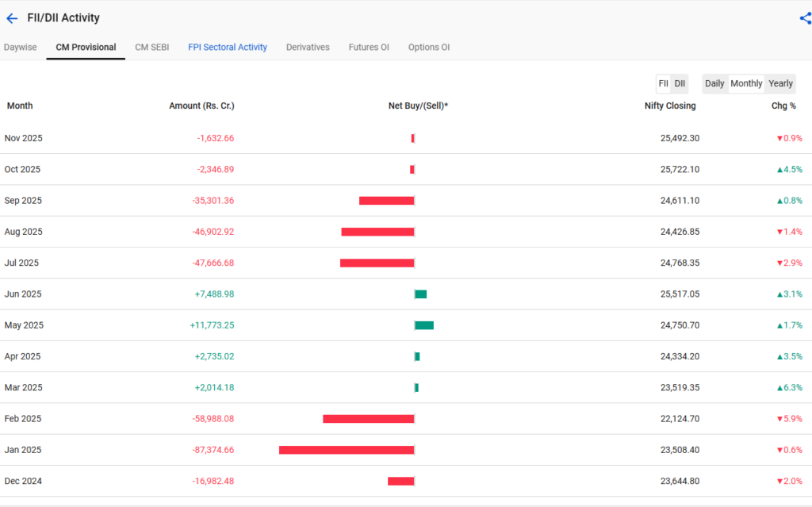812x507 pixels.
Task: Click the amount -16,982.48
Action: [x=213, y=481]
